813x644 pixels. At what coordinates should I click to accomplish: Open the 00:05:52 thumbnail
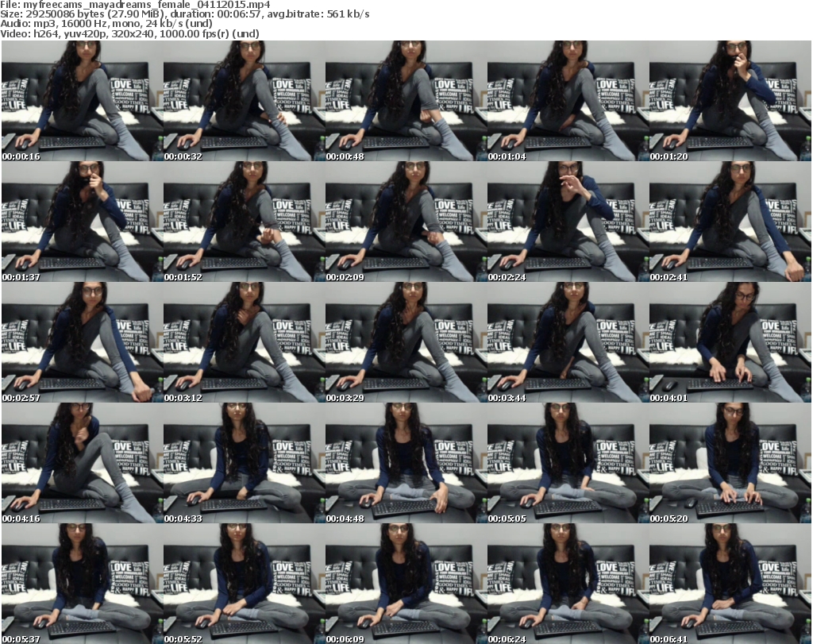(x=245, y=584)
